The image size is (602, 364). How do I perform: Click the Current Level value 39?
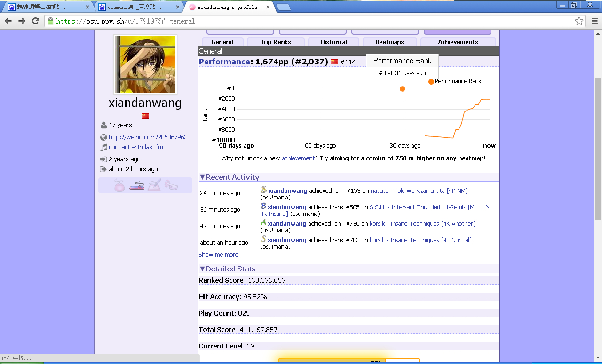[x=251, y=346]
